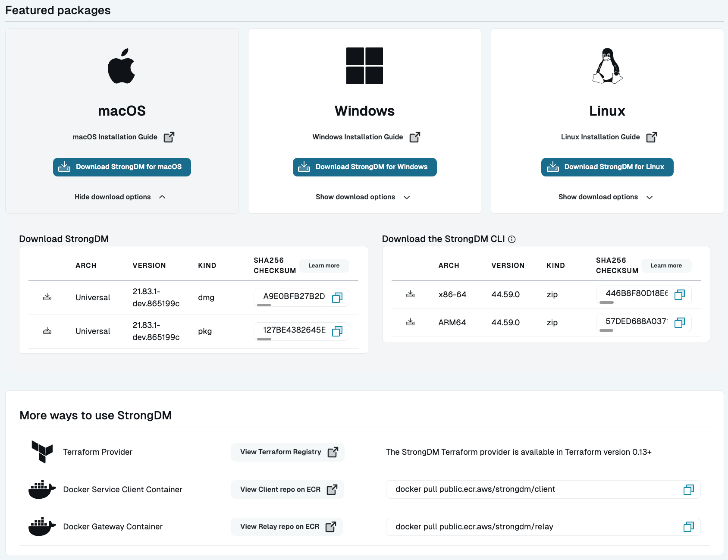Copy the docker pull relay command
The width and height of the screenshot is (728, 560).
pos(689,527)
